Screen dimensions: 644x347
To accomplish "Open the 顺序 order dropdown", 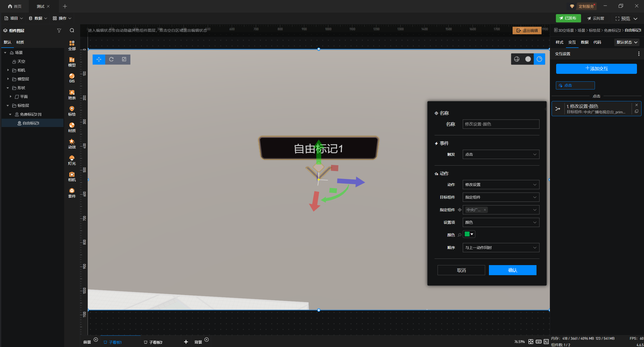I will coord(501,247).
